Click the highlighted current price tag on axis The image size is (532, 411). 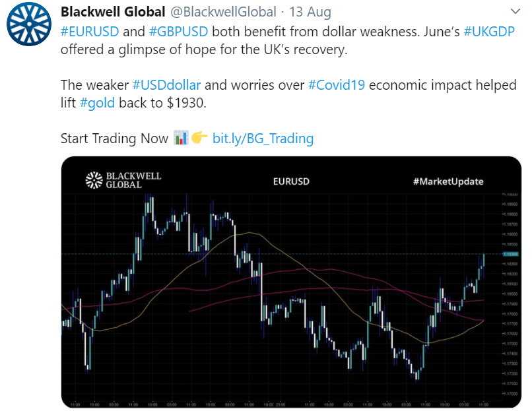click(x=510, y=254)
